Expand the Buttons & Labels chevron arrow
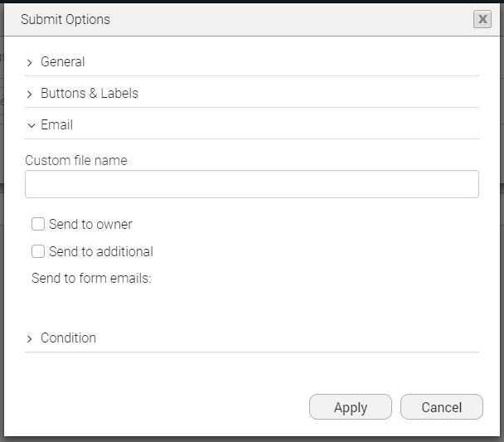The height and width of the screenshot is (442, 504). [x=30, y=94]
